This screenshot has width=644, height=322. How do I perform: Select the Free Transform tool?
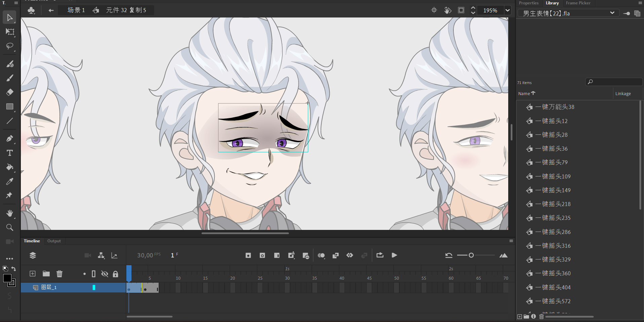(x=10, y=32)
